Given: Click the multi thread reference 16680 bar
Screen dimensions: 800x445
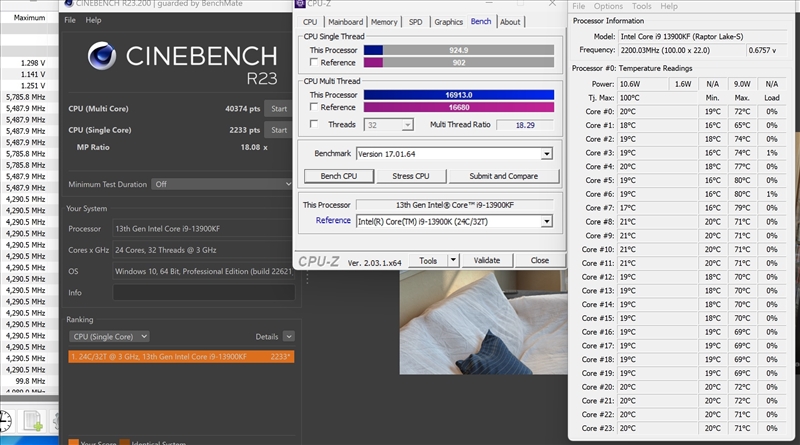Looking at the screenshot, I should [x=459, y=107].
